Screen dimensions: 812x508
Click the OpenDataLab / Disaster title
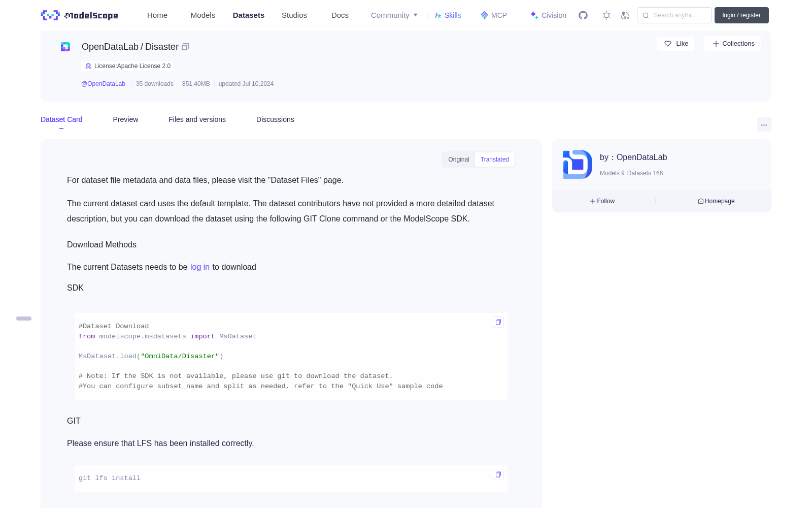coord(130,47)
